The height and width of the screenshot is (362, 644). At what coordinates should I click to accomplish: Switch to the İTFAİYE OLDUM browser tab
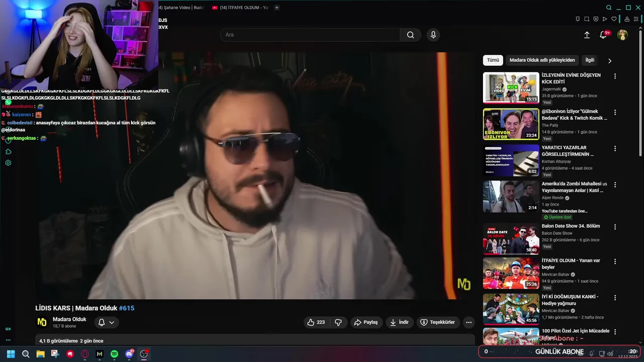241,8
